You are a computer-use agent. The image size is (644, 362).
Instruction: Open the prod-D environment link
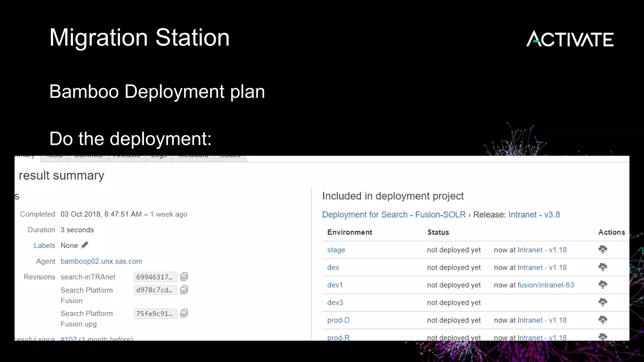tap(338, 320)
